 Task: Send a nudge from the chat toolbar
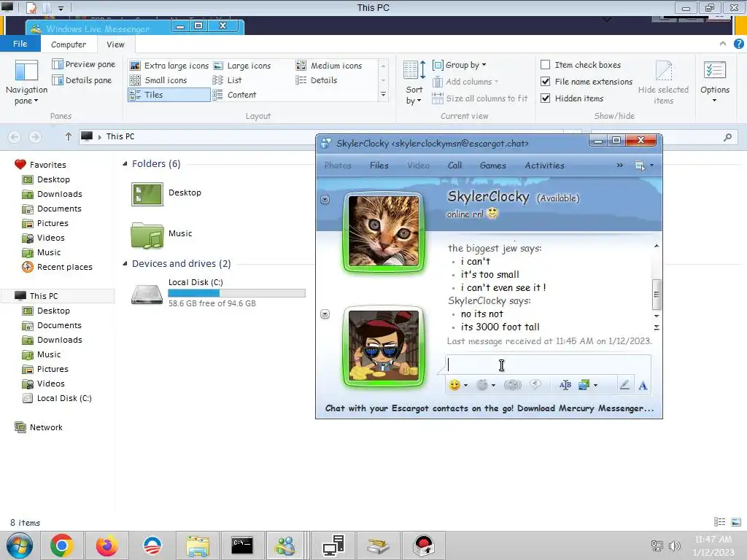(x=513, y=385)
